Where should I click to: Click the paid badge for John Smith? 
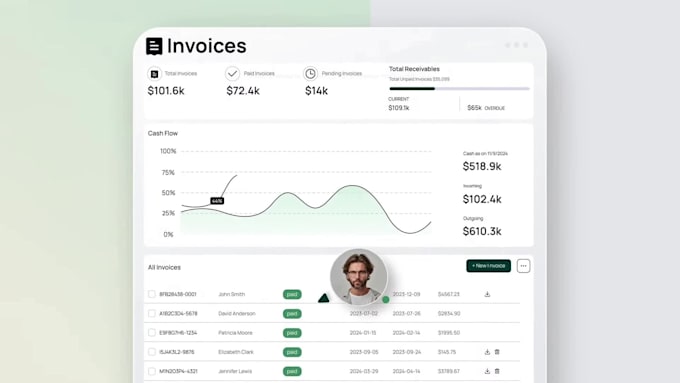(292, 295)
